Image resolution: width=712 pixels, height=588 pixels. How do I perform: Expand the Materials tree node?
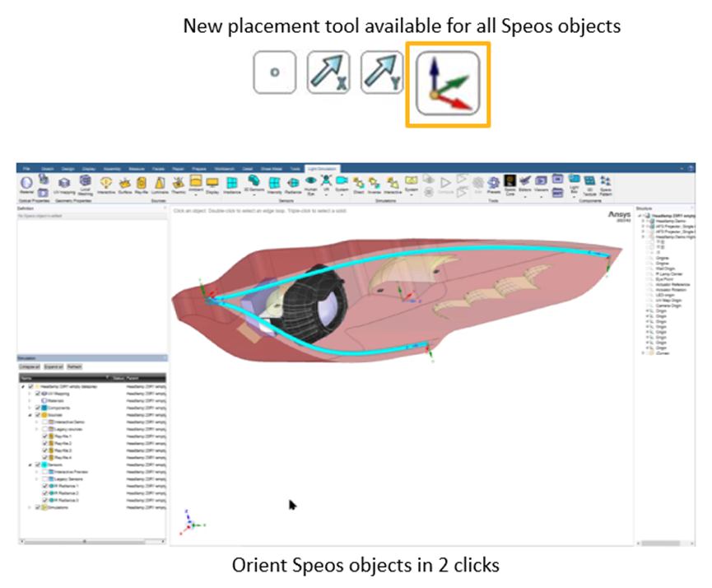point(30,401)
